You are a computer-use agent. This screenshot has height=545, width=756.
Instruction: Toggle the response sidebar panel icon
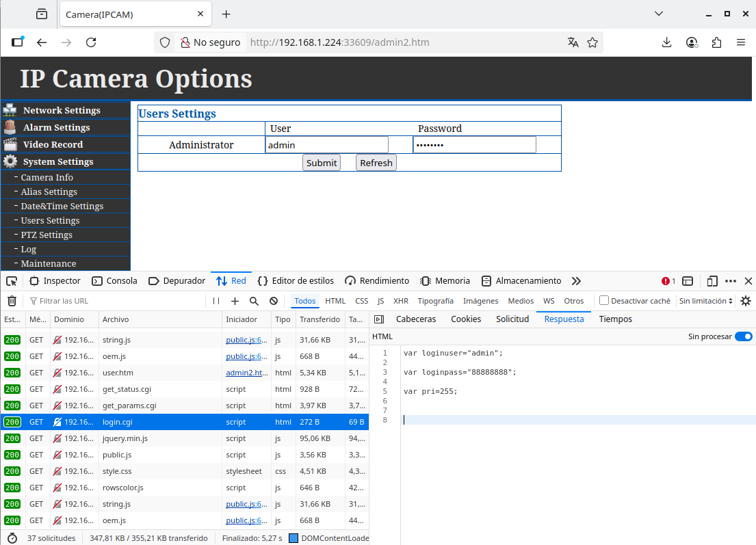pos(379,319)
